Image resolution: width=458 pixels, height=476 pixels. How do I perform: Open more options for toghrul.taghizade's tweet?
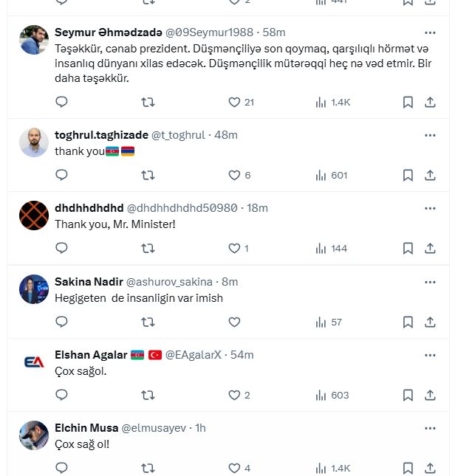point(430,135)
